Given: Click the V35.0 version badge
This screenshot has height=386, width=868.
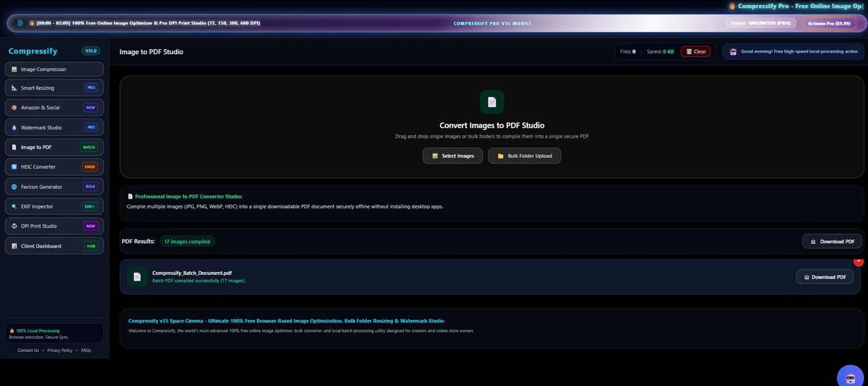Looking at the screenshot, I should tap(91, 51).
